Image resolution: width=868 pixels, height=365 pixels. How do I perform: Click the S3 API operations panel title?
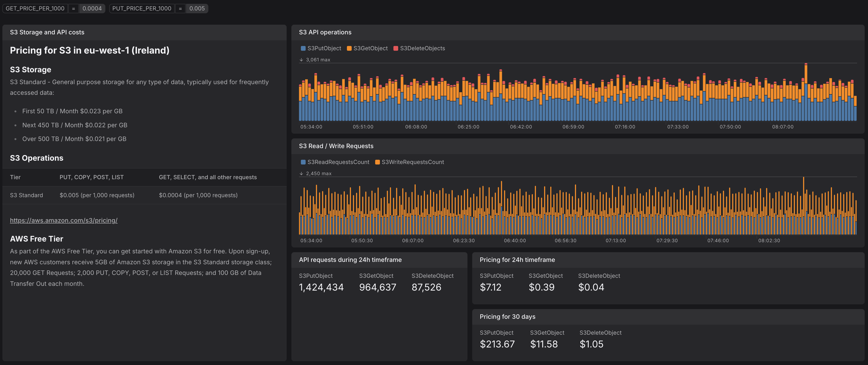tap(325, 32)
